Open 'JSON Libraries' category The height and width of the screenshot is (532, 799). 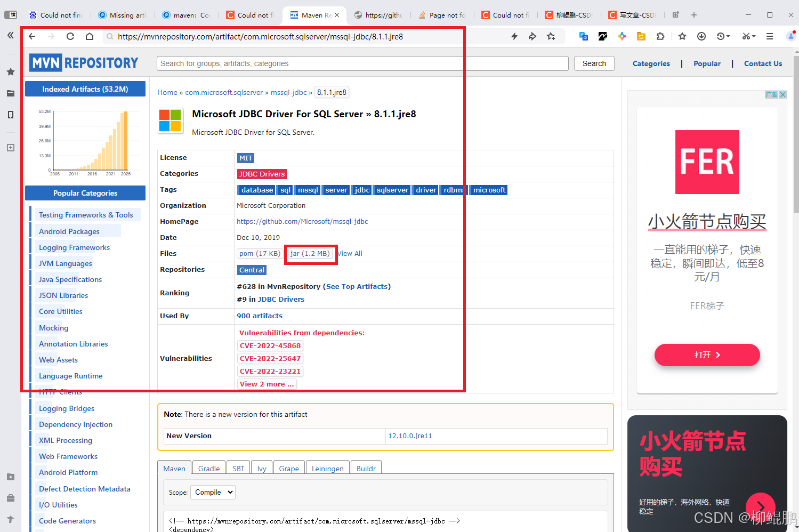point(63,295)
